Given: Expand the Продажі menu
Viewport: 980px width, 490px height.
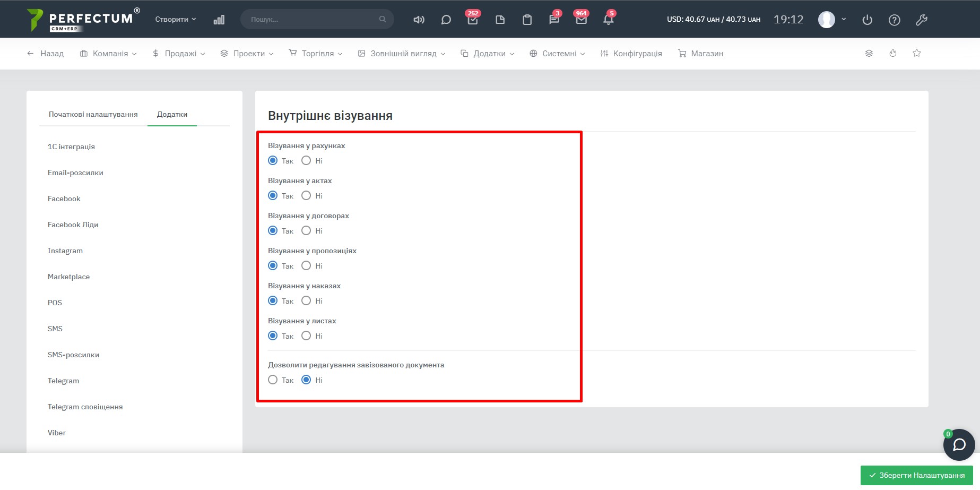Looking at the screenshot, I should click(179, 53).
